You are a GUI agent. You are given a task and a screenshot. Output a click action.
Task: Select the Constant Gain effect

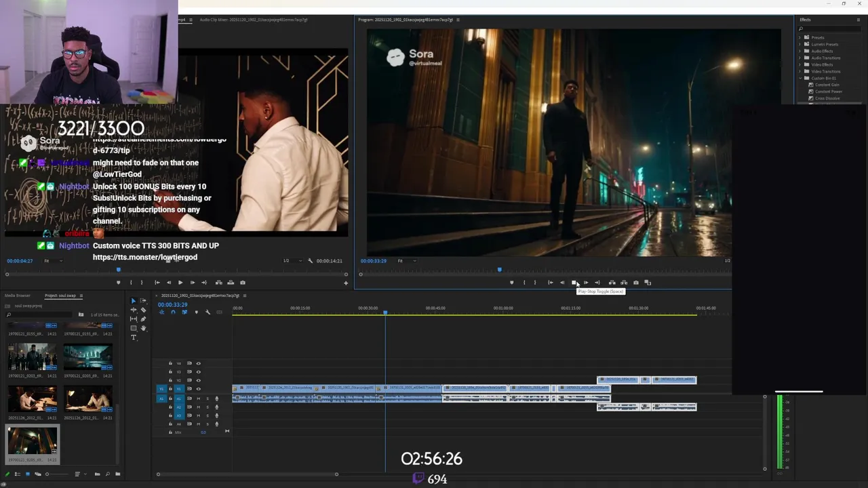(x=827, y=85)
